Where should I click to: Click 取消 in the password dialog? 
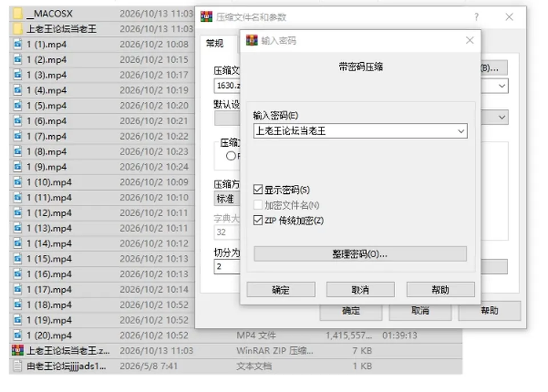(x=360, y=290)
